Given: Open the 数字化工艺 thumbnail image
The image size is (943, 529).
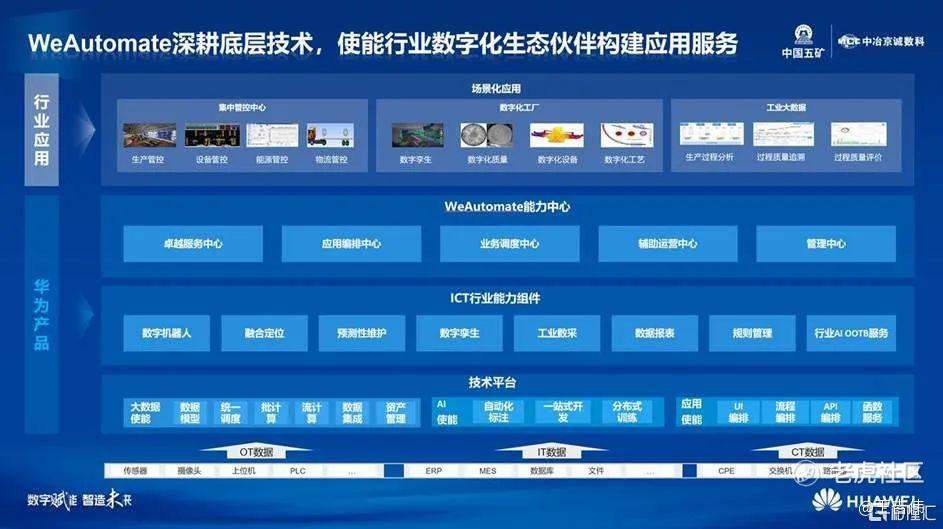Looking at the screenshot, I should coord(627,135).
